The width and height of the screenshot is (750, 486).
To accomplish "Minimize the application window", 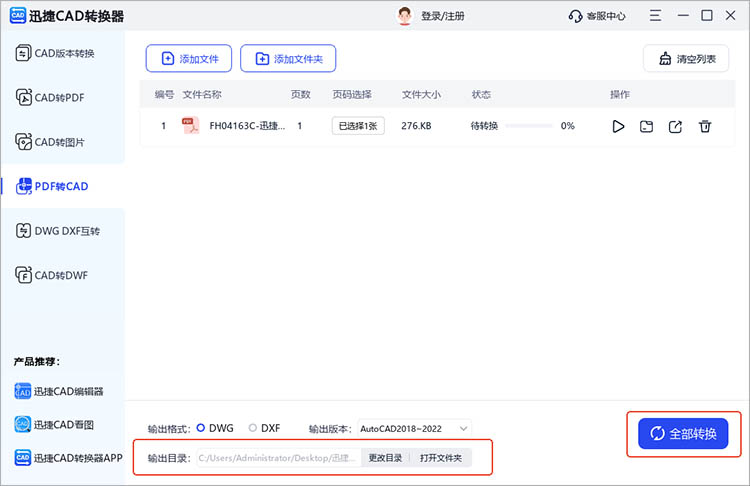I will click(x=683, y=16).
